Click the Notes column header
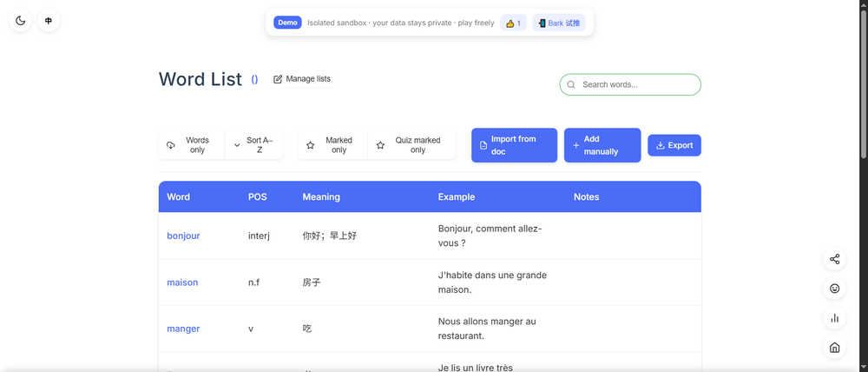This screenshot has height=372, width=868. pyautogui.click(x=586, y=196)
